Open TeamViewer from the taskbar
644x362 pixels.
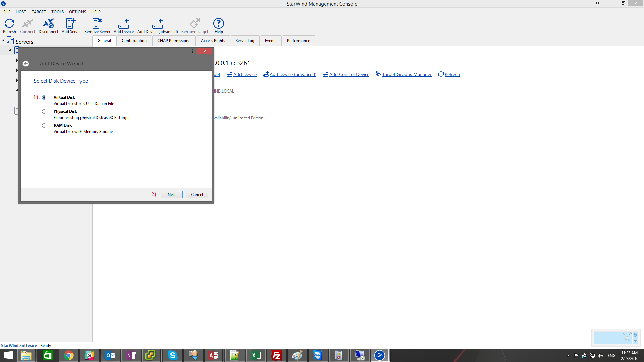point(318,355)
